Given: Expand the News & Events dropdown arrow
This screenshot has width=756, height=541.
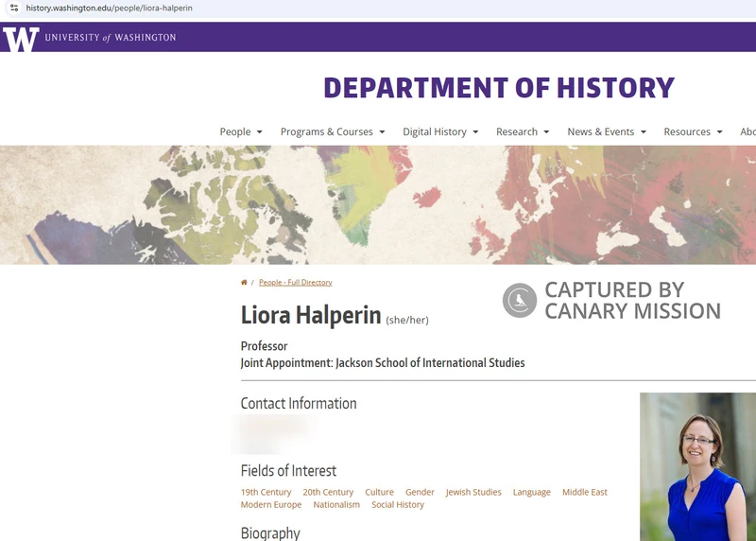Looking at the screenshot, I should [x=644, y=132].
